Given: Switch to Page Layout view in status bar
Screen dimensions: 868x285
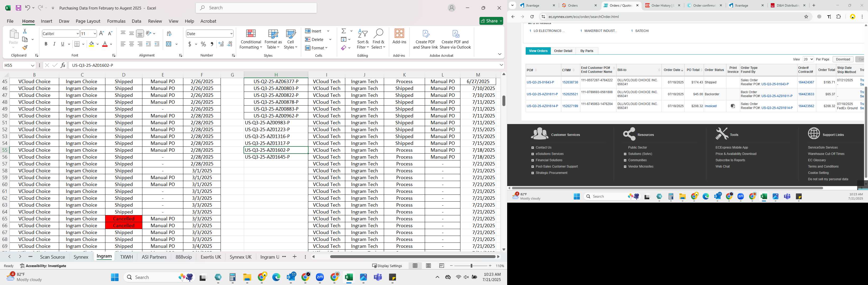Looking at the screenshot, I should click(x=428, y=266).
